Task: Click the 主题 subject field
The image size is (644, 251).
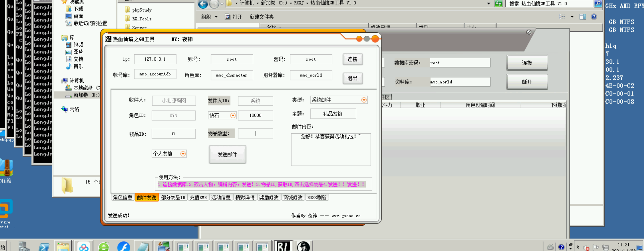Action: click(333, 114)
